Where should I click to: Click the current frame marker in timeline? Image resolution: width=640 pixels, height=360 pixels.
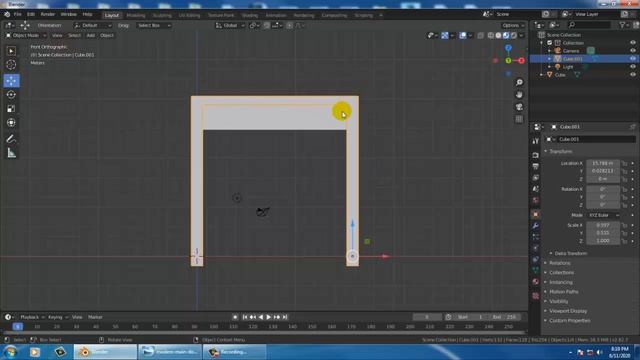point(17,327)
